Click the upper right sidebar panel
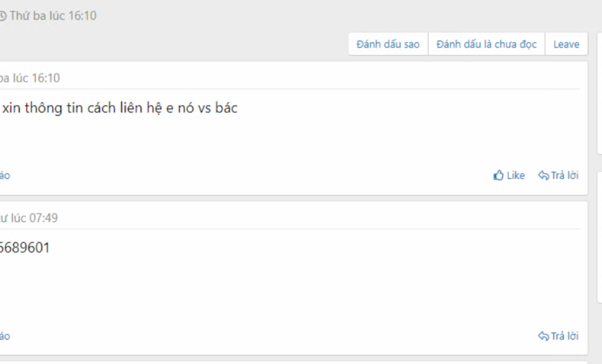Image resolution: width=602 pixels, height=364 pixels. pos(600,93)
